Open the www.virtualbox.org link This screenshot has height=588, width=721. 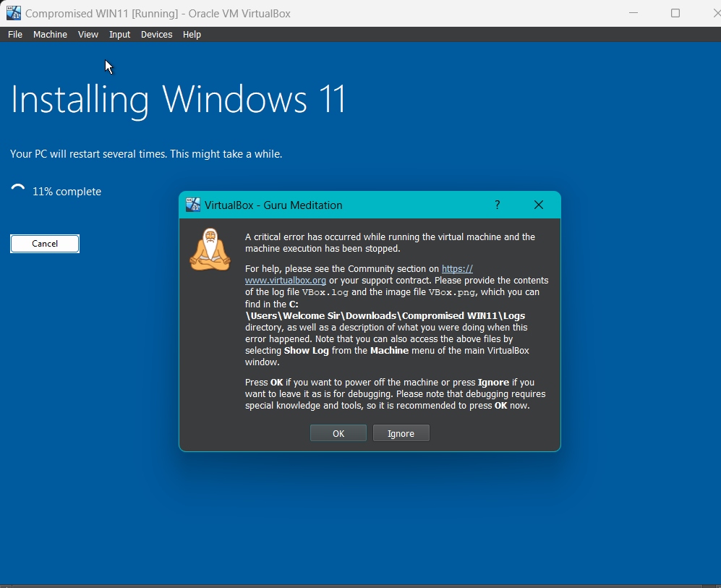tap(286, 281)
